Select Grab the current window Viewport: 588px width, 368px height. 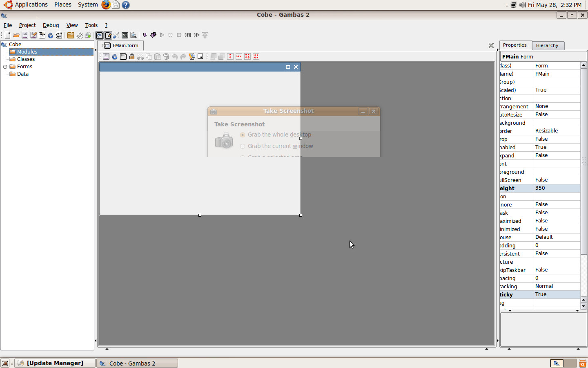(243, 146)
